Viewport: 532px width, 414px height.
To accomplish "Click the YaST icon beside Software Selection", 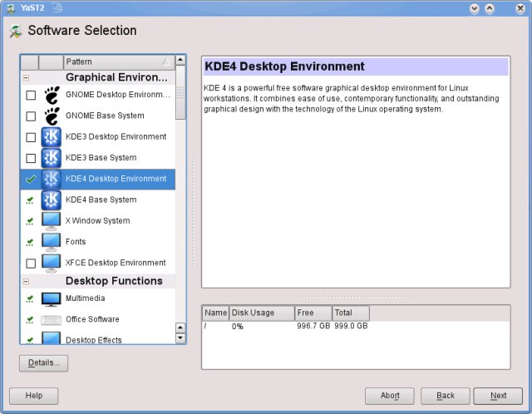I will coord(15,32).
